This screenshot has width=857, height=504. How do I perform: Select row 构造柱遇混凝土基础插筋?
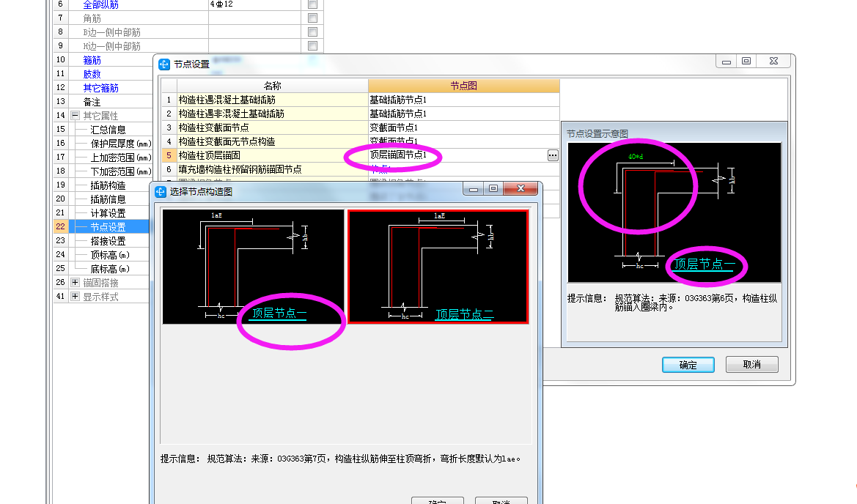tap(272, 100)
